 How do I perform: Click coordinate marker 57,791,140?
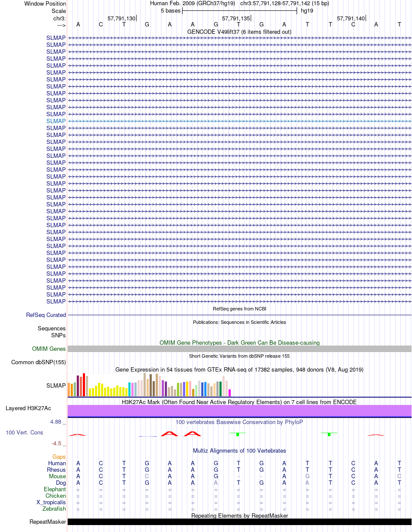click(351, 18)
